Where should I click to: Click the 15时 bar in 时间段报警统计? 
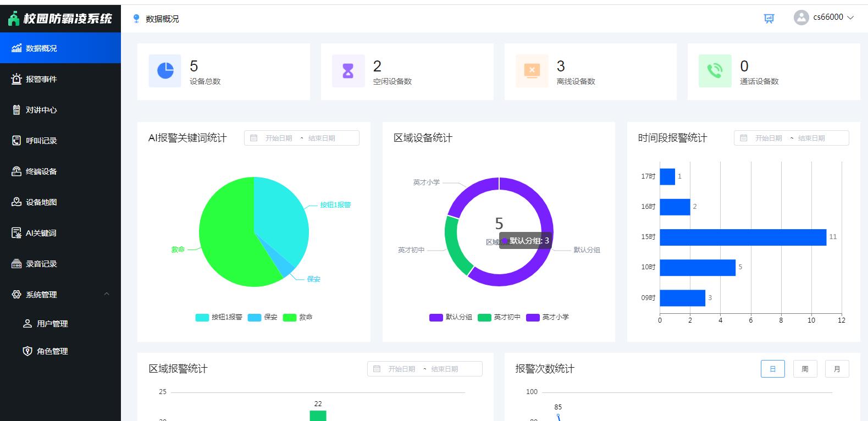pos(743,237)
